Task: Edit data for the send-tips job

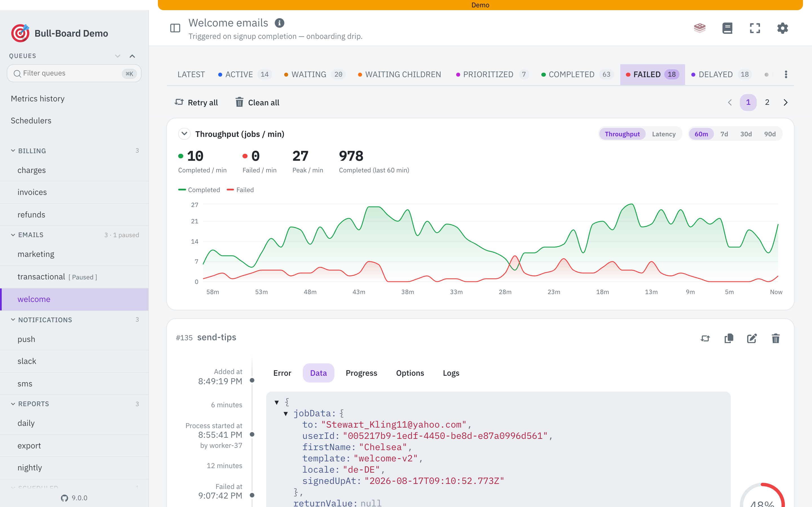Action: coord(752,338)
